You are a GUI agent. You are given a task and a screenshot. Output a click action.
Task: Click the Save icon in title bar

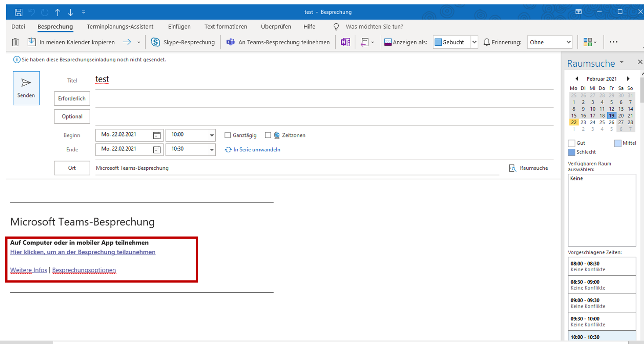19,12
